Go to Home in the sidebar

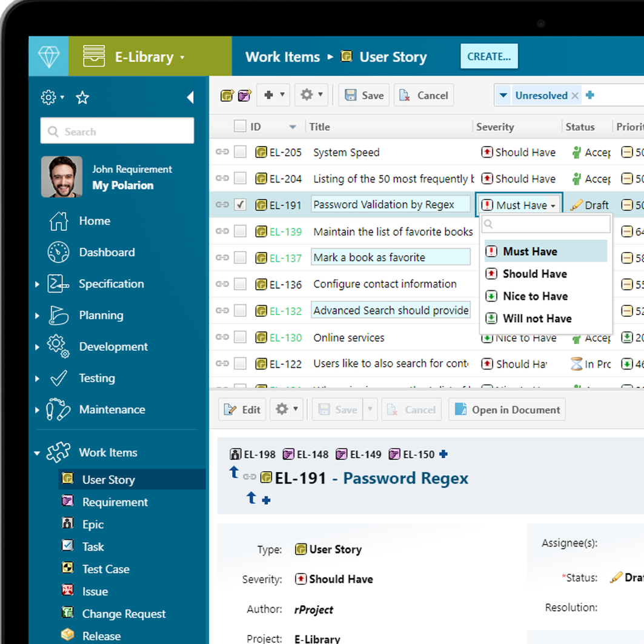(95, 221)
